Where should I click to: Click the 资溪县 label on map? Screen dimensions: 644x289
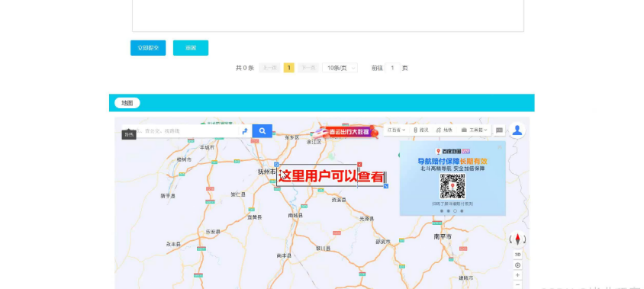coord(339,200)
